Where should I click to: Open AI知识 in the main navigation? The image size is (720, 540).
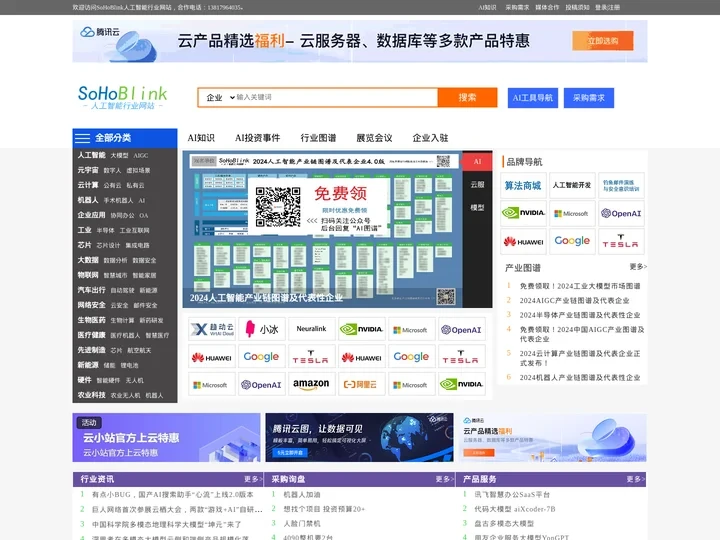(x=201, y=138)
